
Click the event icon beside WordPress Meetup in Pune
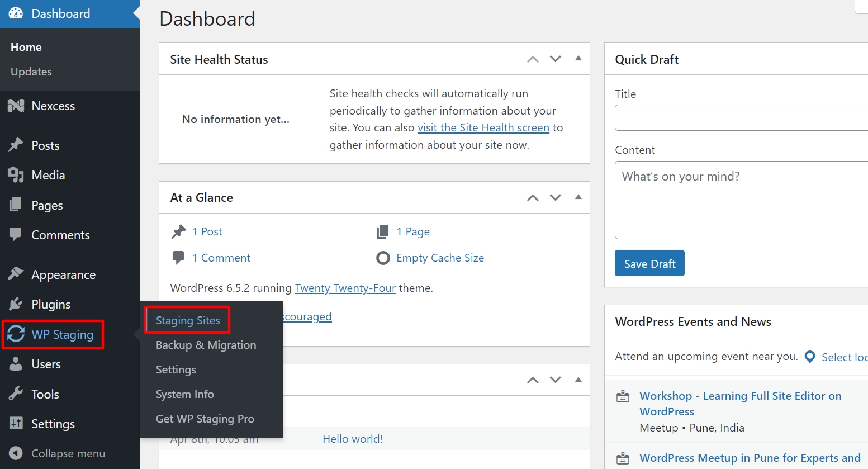[x=623, y=458]
